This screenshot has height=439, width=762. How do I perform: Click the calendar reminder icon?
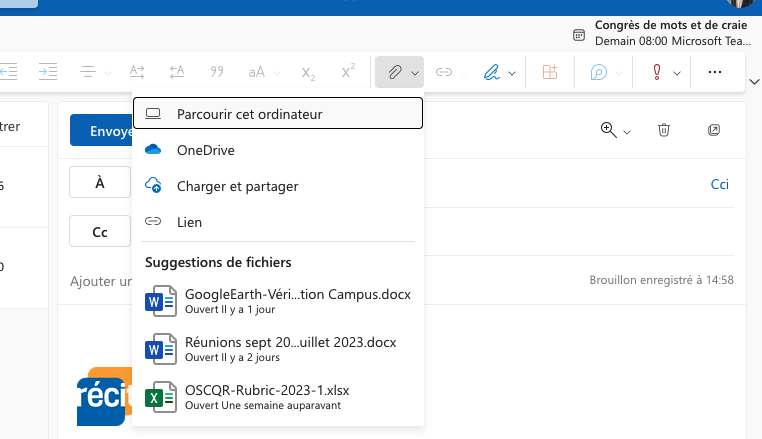point(579,35)
